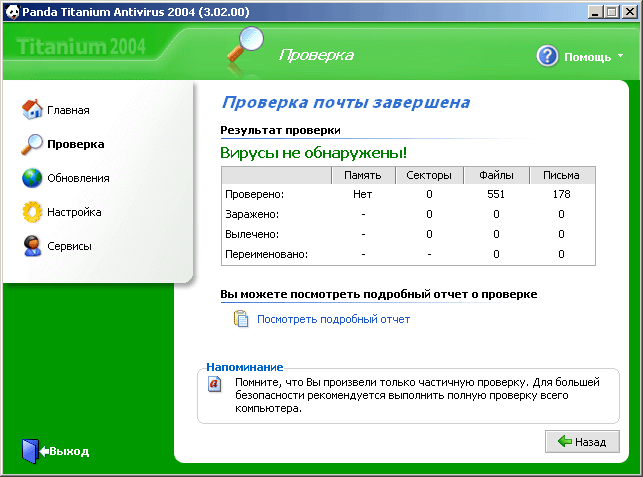Click the gear icon for Настройка
Image resolution: width=643 pixels, height=477 pixels.
click(32, 212)
